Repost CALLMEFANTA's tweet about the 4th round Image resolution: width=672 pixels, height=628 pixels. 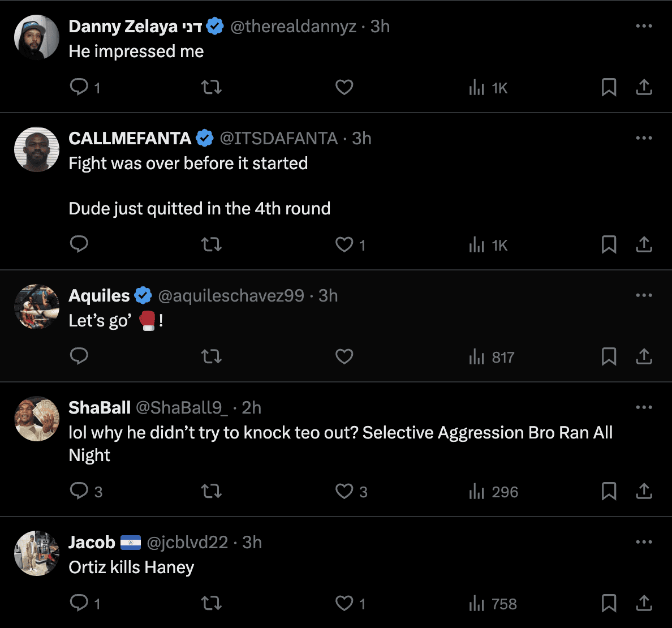[212, 244]
